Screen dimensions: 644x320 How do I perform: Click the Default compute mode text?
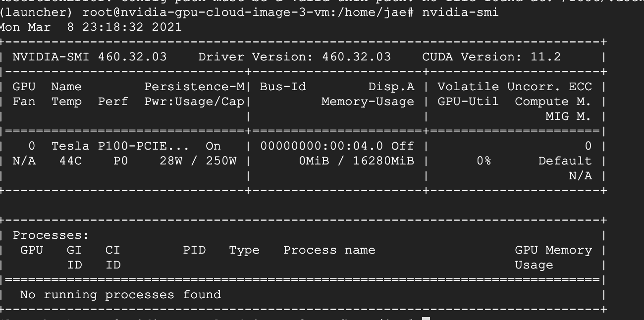click(x=565, y=161)
